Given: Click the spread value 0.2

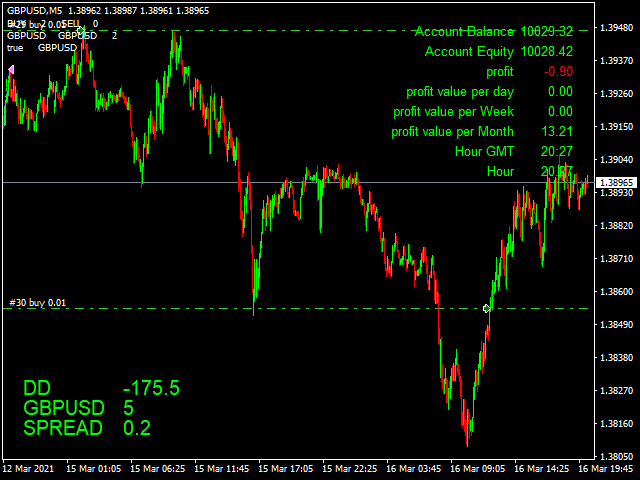Looking at the screenshot, I should coord(137,428).
